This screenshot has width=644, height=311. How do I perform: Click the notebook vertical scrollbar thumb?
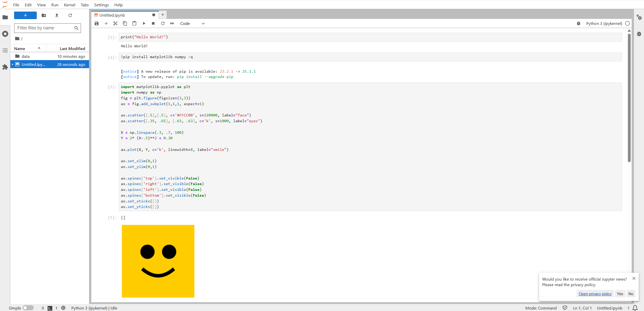point(629,98)
